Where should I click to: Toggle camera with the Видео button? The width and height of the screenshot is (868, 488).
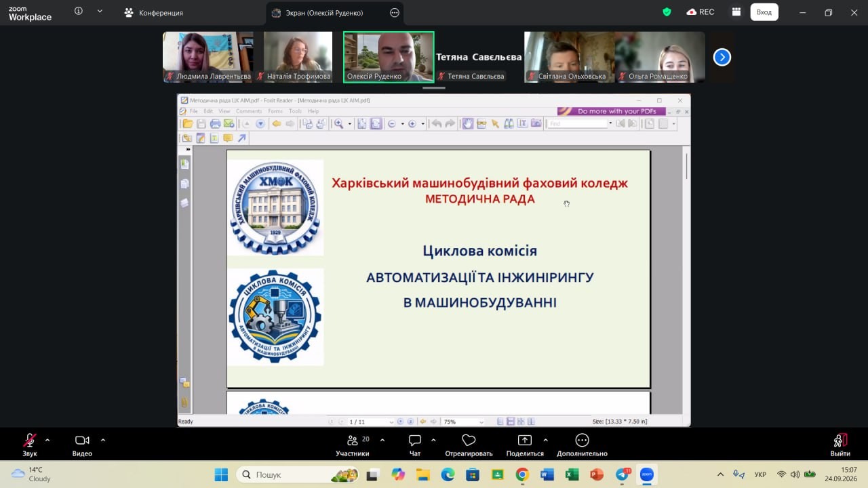coord(82,445)
